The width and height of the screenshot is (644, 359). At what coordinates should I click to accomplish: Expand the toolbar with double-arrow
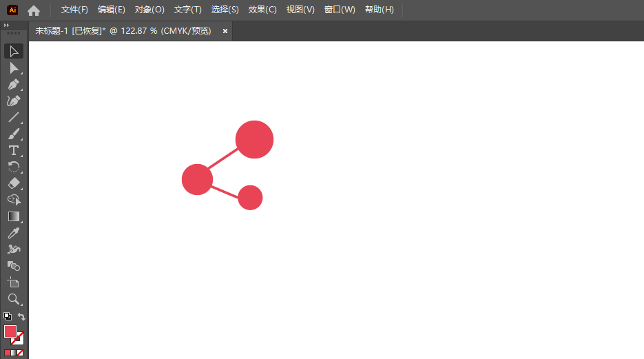pos(6,25)
